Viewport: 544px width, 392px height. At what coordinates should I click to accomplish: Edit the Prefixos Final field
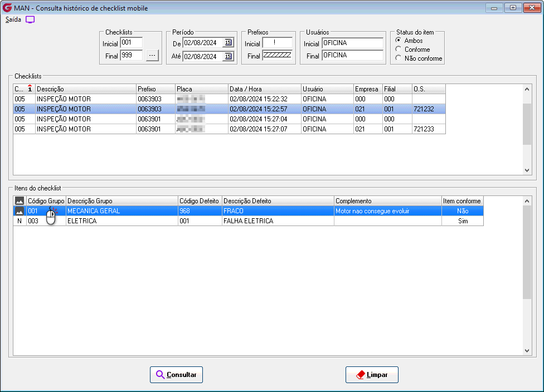click(277, 55)
